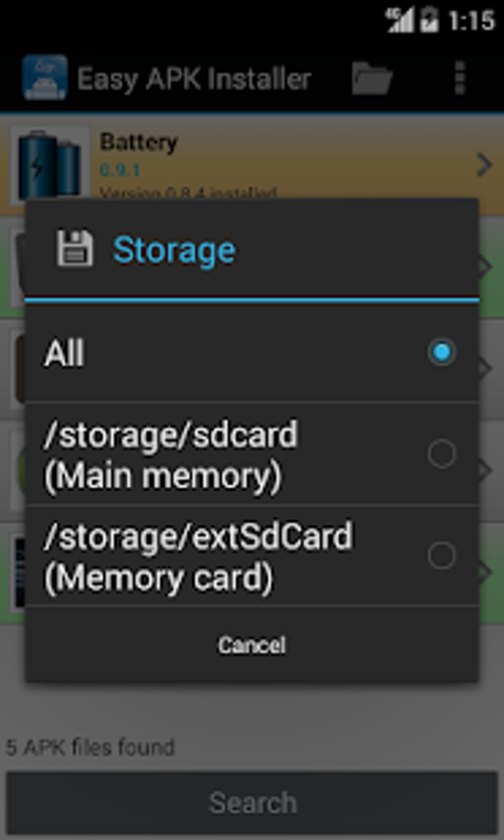Tap the Easy APK Installer app icon
Viewport: 504px width, 840px height.
(44, 78)
